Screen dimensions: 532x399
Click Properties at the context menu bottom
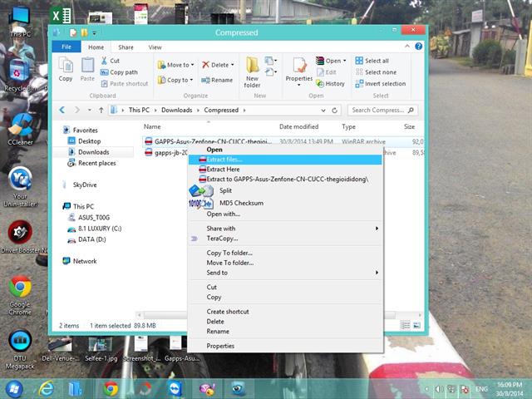(x=285, y=346)
